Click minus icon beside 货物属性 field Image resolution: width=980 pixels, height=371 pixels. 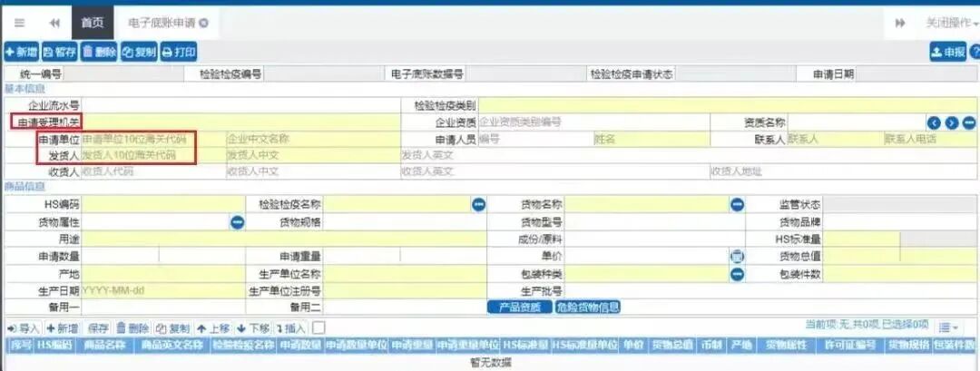tap(237, 221)
